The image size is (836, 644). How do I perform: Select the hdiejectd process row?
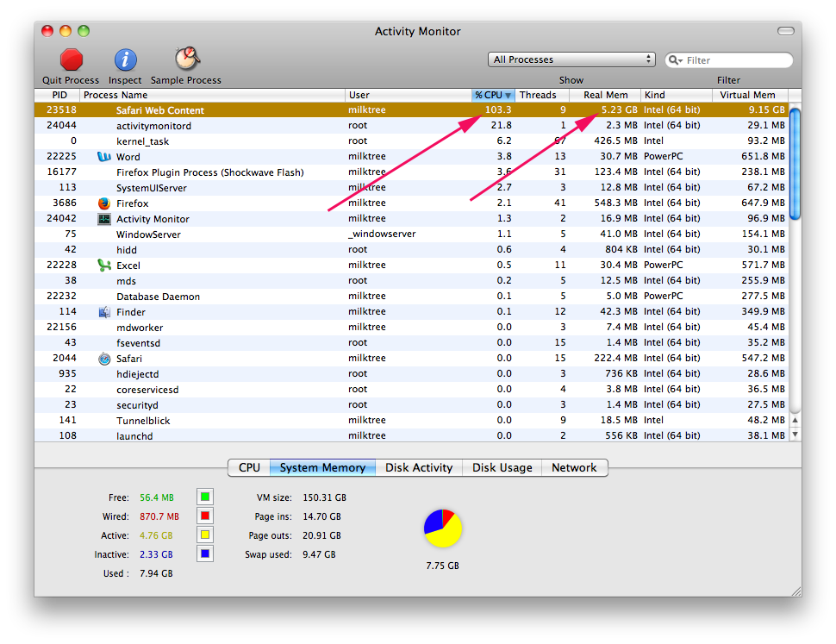(412, 373)
